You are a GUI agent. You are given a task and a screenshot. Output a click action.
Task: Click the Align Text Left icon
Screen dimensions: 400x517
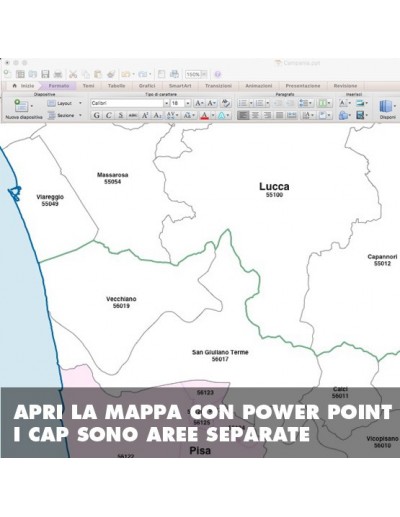(243, 115)
